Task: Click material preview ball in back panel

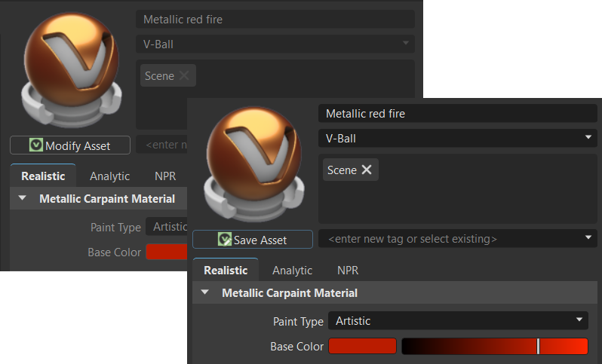Action: click(72, 70)
